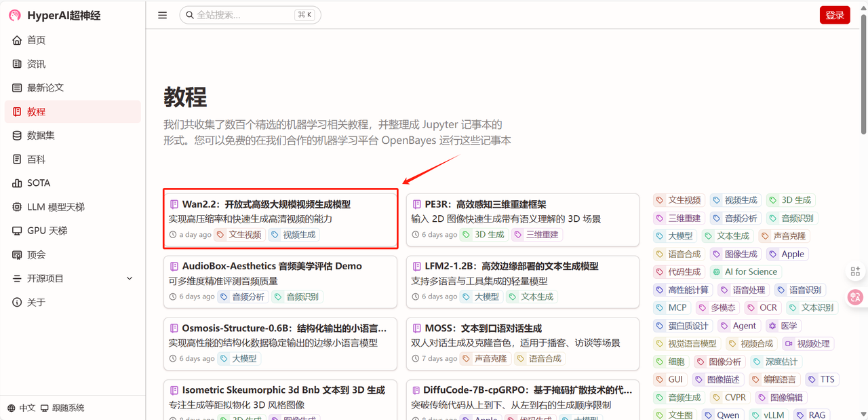
Task: Click the 全站搜索 search field
Action: coord(244,15)
